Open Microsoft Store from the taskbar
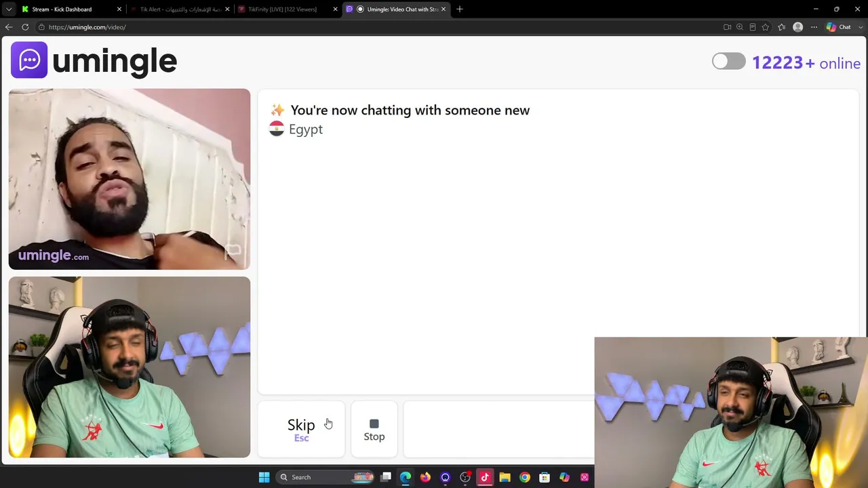The image size is (868, 488). pyautogui.click(x=545, y=477)
